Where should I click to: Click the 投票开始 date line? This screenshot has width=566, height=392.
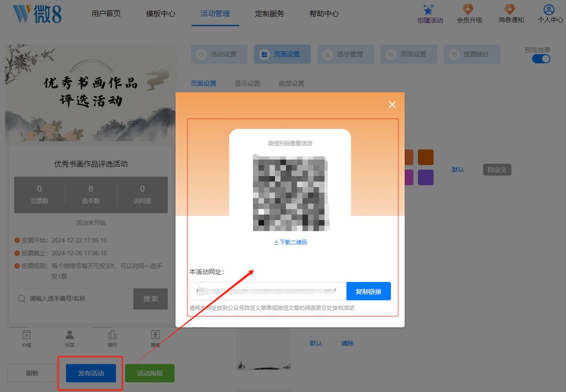[x=61, y=240]
